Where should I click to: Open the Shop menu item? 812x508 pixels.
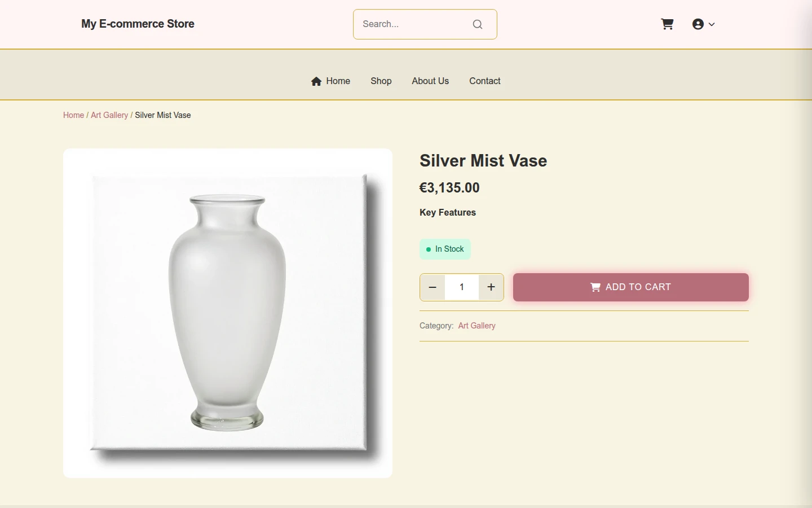tap(381, 81)
